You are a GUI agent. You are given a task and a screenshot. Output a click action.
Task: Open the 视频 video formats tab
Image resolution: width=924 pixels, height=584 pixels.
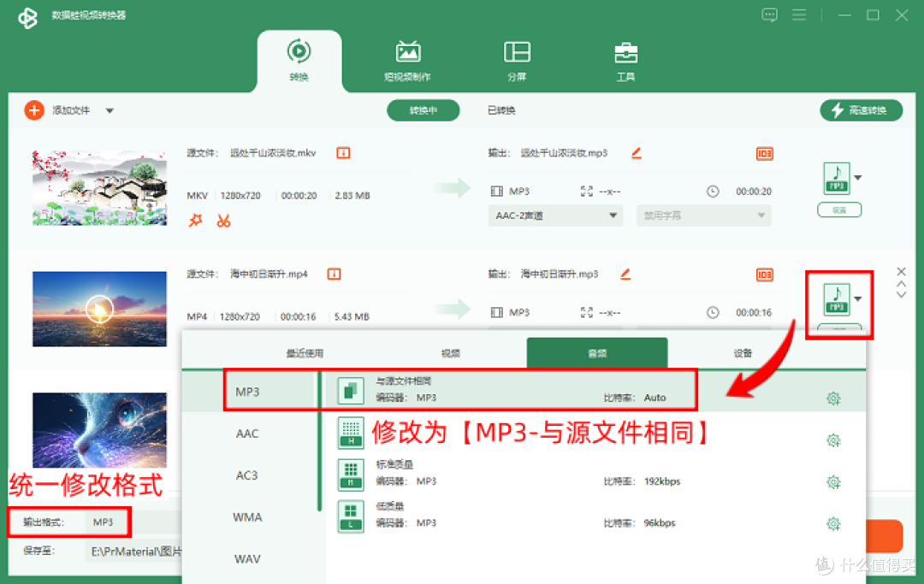(x=450, y=353)
